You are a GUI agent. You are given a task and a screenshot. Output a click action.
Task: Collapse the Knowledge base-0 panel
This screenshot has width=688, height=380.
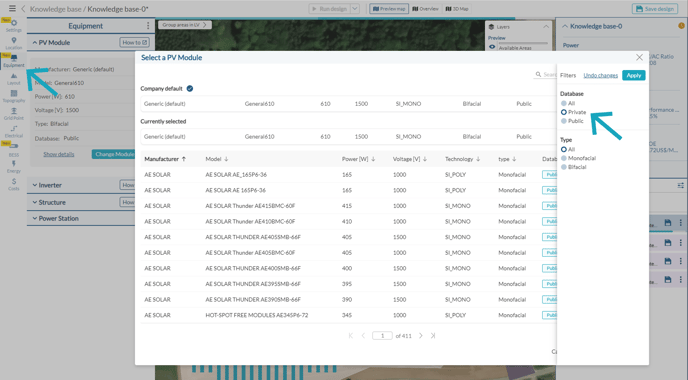tap(565, 26)
